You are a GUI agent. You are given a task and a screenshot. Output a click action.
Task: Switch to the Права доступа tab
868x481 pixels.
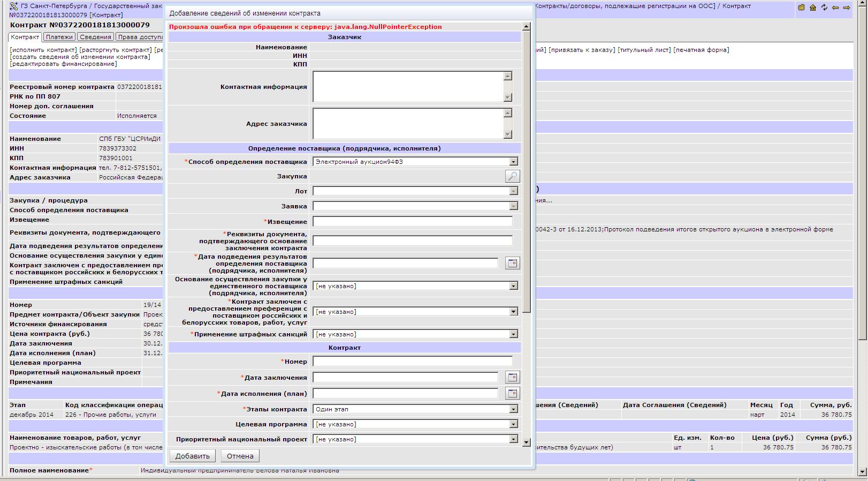[x=140, y=37]
